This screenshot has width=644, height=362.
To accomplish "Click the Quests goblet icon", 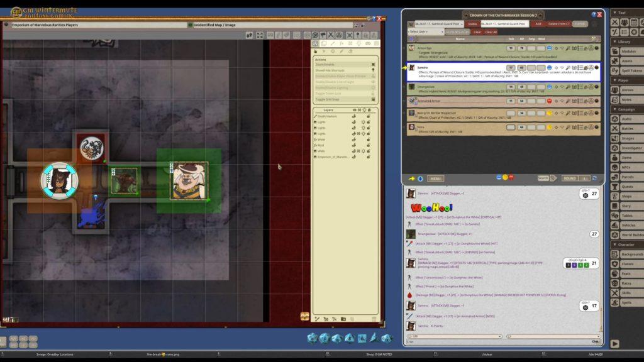I will tap(615, 187).
